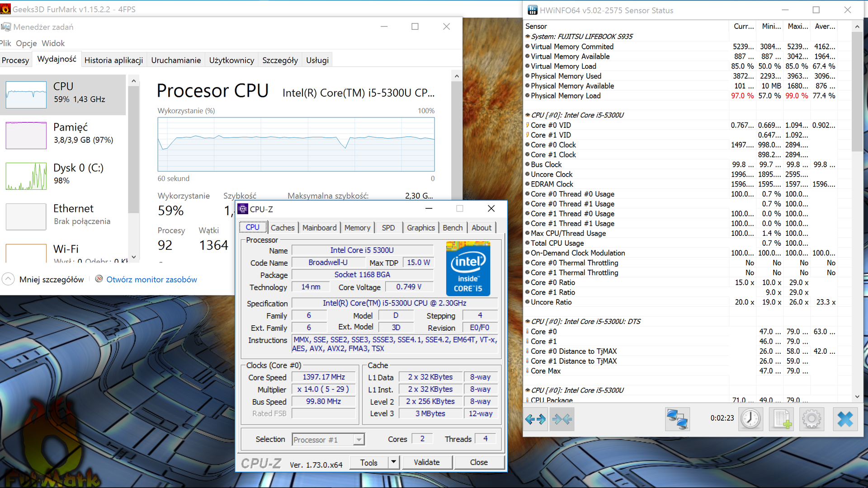The image size is (868, 488).
Task: Click Bus Clock sensor bullet icon
Action: click(x=528, y=164)
